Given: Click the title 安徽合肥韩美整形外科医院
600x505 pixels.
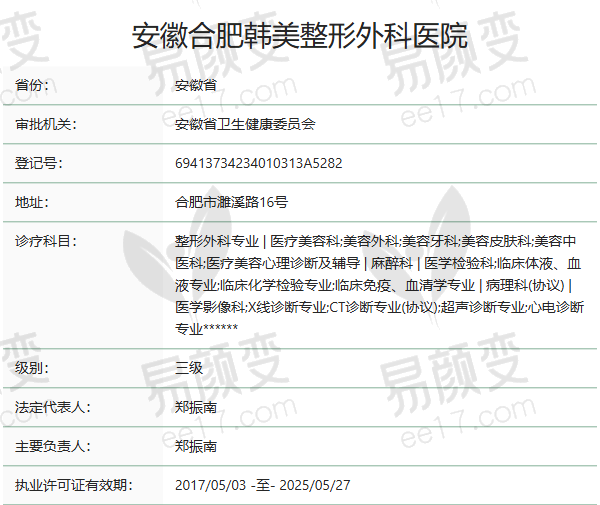Looking at the screenshot, I should coord(300,36).
